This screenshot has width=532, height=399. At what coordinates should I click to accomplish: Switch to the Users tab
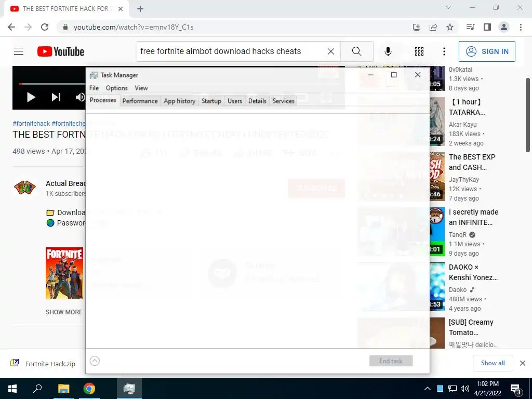tap(235, 101)
